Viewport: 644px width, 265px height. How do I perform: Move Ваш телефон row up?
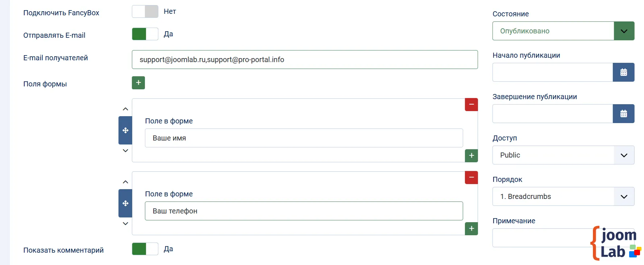point(125,182)
